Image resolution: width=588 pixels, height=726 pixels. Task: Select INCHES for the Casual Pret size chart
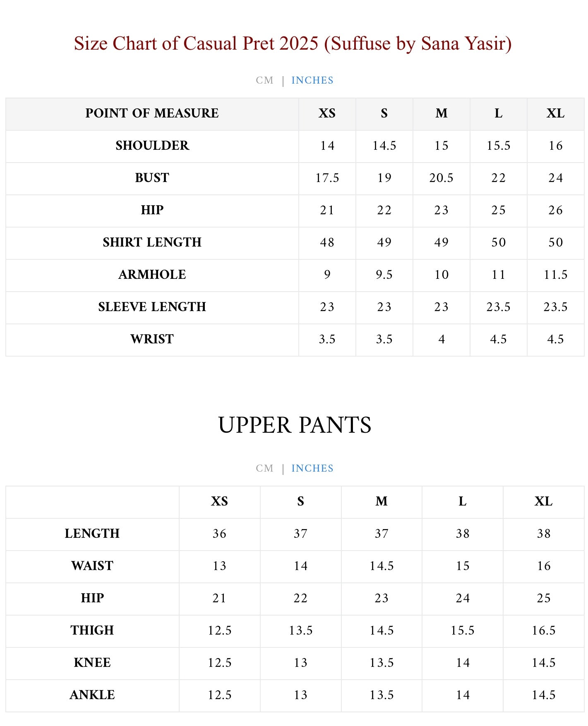[312, 80]
